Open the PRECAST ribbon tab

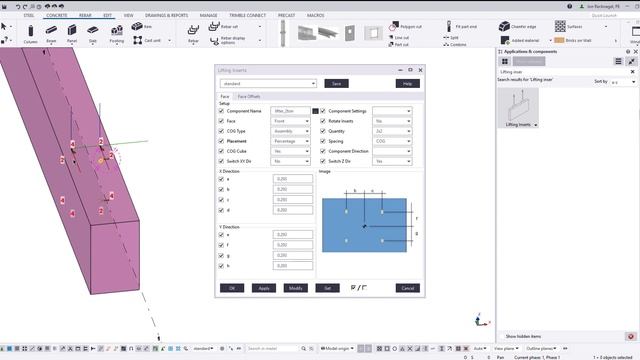coord(287,15)
